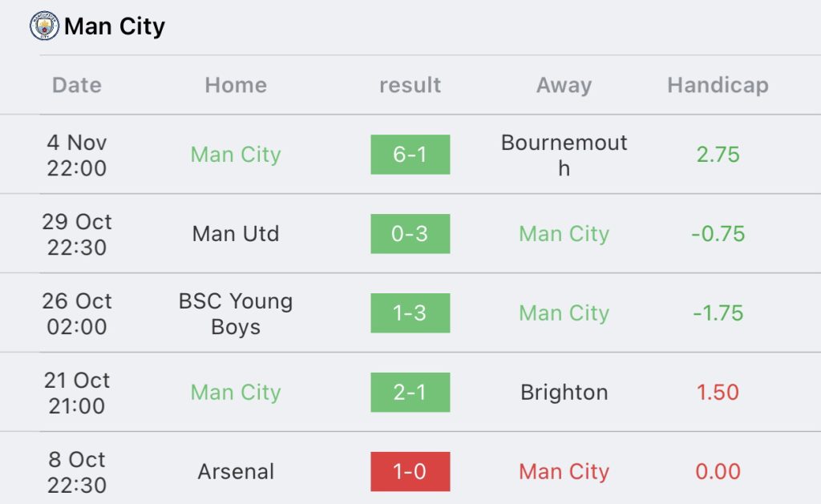Sort by the Date column header

[77, 85]
